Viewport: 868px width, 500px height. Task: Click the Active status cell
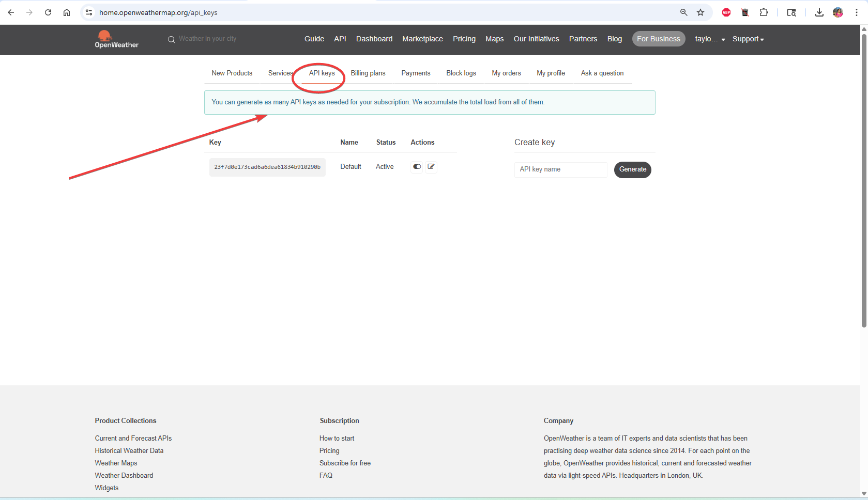pos(385,166)
